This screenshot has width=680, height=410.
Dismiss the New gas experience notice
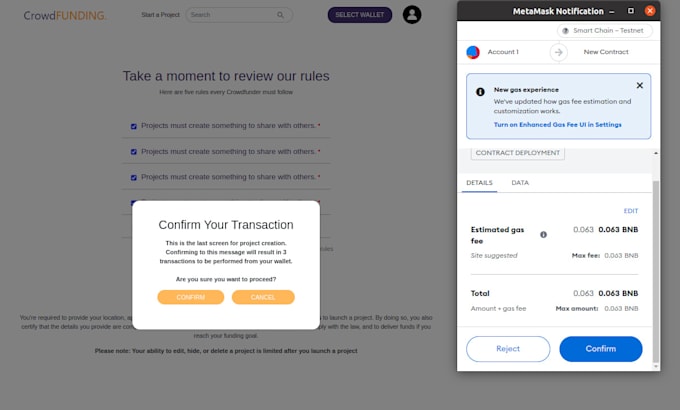pos(640,85)
